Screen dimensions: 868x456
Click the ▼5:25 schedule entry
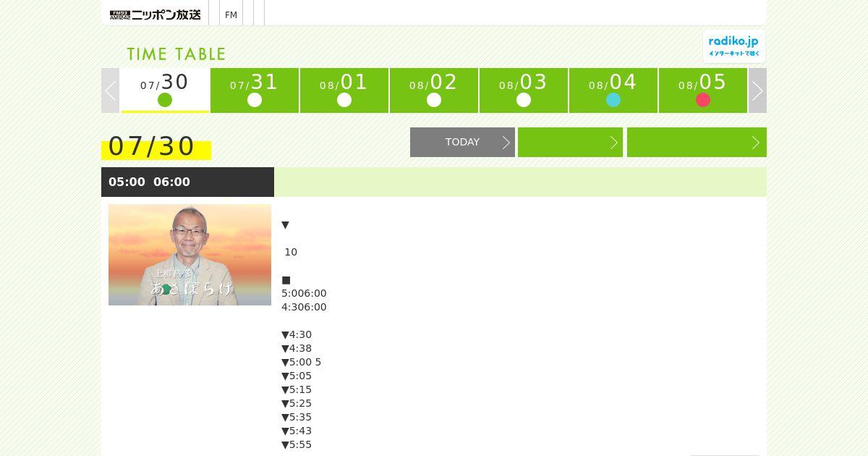coord(297,403)
